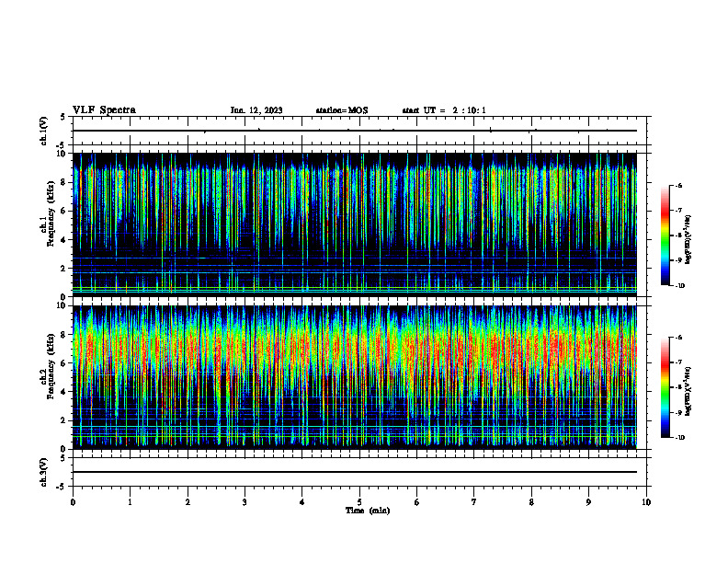Click time axis tick label "3"

click(x=245, y=502)
